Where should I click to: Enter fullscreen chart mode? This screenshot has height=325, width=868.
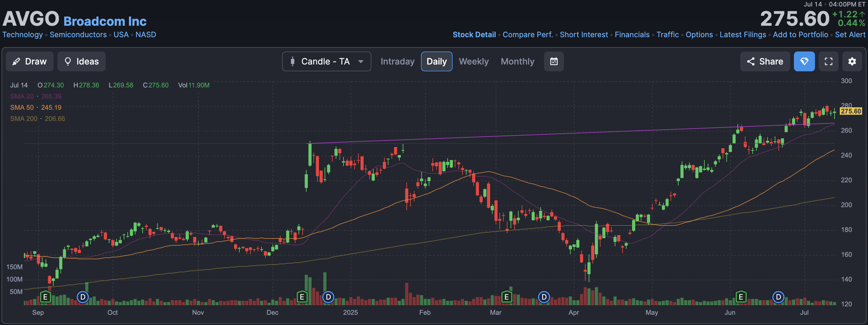[x=828, y=61]
